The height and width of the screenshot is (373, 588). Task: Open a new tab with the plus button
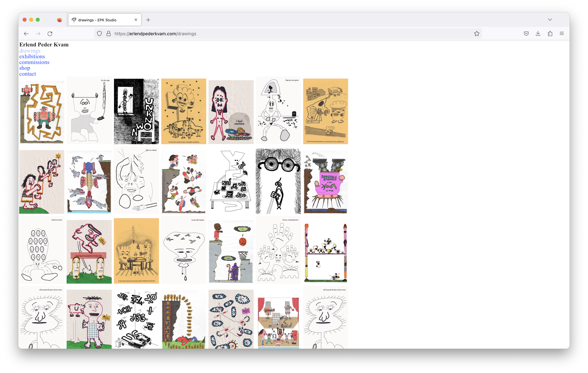point(148,20)
